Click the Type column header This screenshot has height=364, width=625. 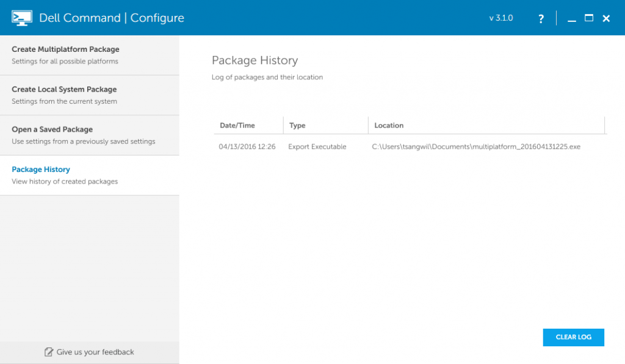click(x=297, y=126)
